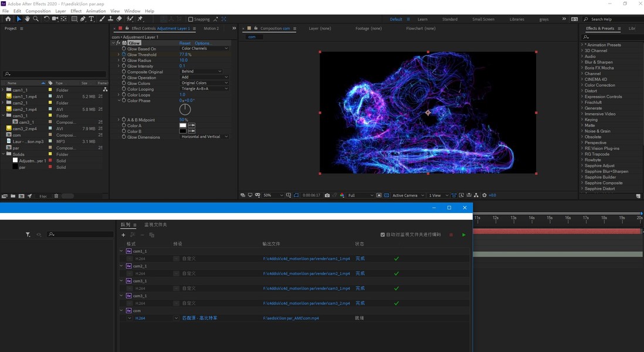Viewport: 644px width, 352px height.
Task: Select the Eraser tool
Action: coord(119,19)
